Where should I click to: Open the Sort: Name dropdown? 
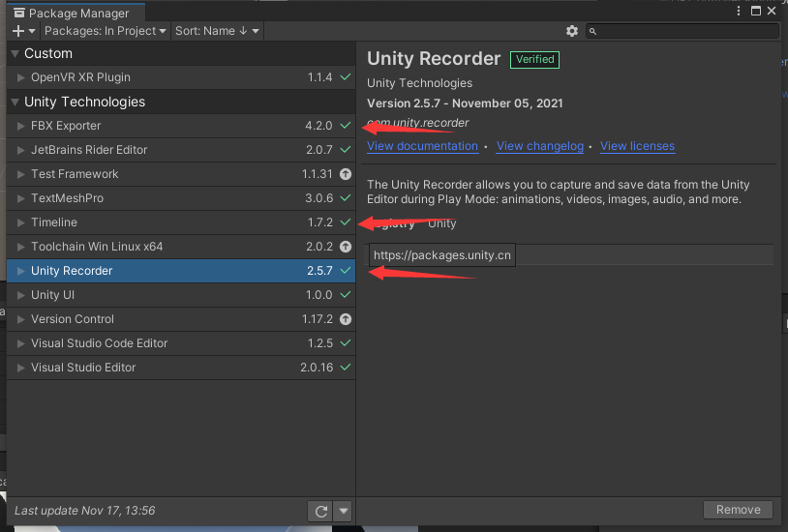(217, 31)
